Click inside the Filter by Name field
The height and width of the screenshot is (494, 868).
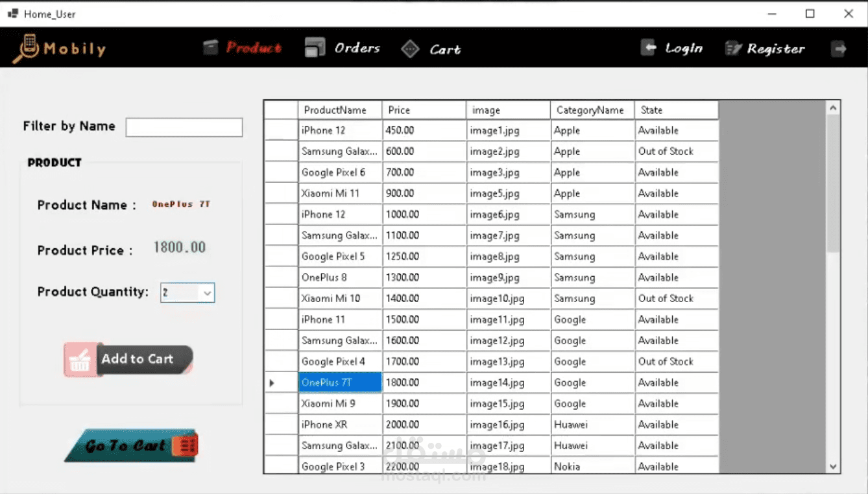[184, 126]
